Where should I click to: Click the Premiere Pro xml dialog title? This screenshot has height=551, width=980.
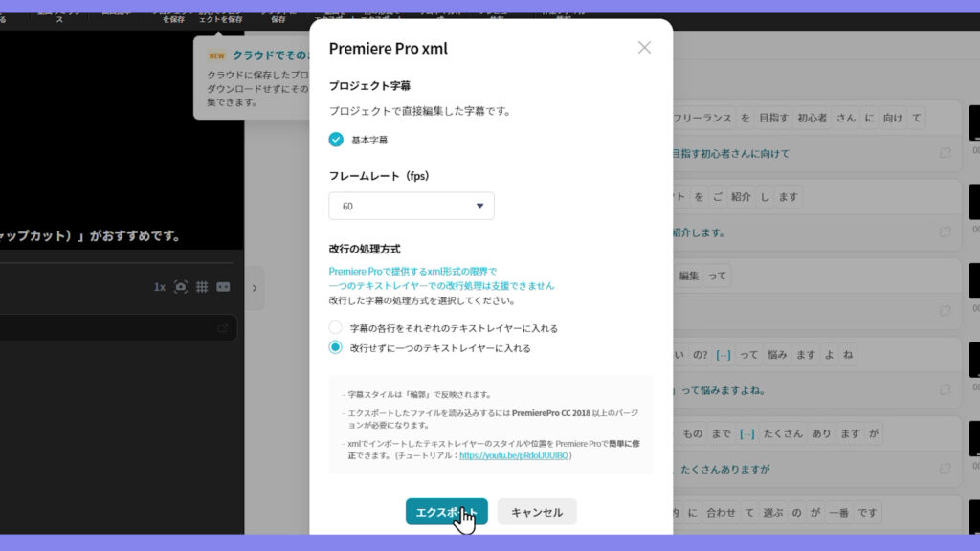click(389, 48)
